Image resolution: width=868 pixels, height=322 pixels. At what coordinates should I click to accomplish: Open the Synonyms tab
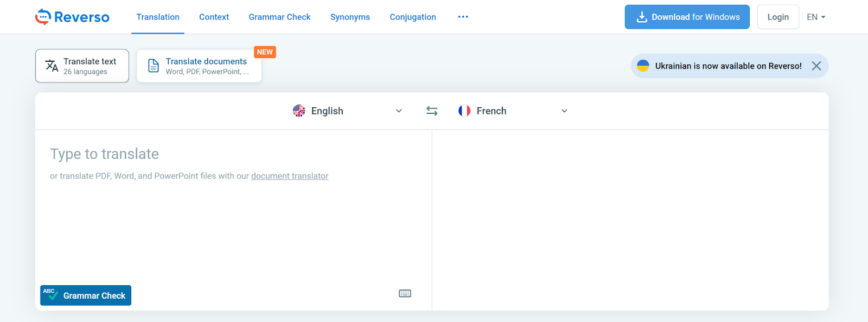(350, 17)
